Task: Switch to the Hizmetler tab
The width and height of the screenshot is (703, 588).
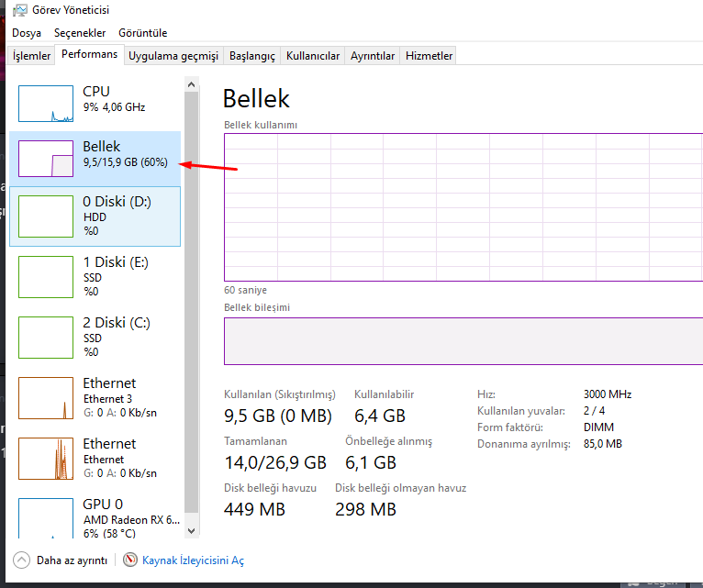Action: pos(429,56)
